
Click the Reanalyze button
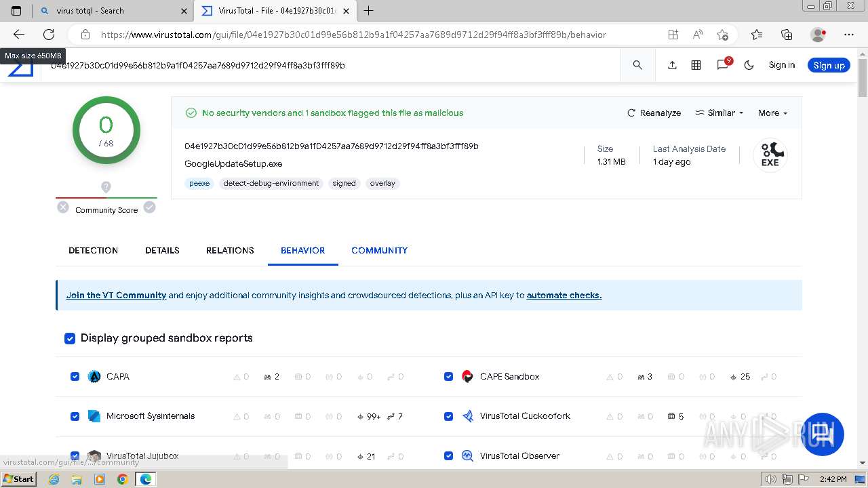pos(654,113)
